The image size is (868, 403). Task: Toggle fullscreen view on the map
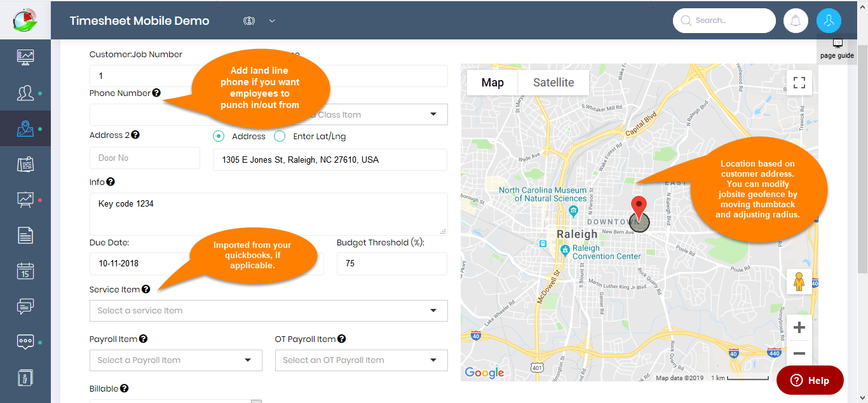[799, 83]
